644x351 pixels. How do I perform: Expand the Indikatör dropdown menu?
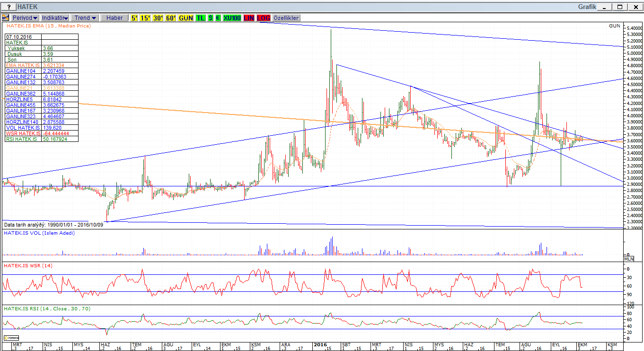(55, 18)
